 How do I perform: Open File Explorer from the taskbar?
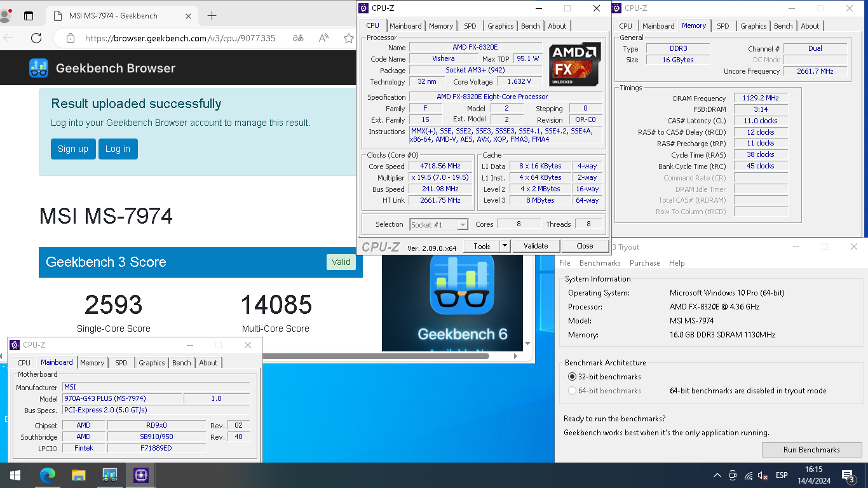[x=78, y=475]
